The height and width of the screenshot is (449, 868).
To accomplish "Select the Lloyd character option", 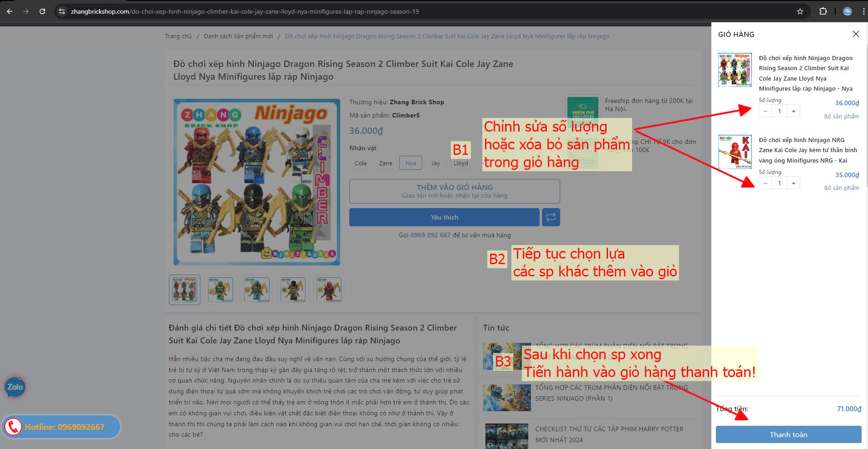I will point(460,163).
